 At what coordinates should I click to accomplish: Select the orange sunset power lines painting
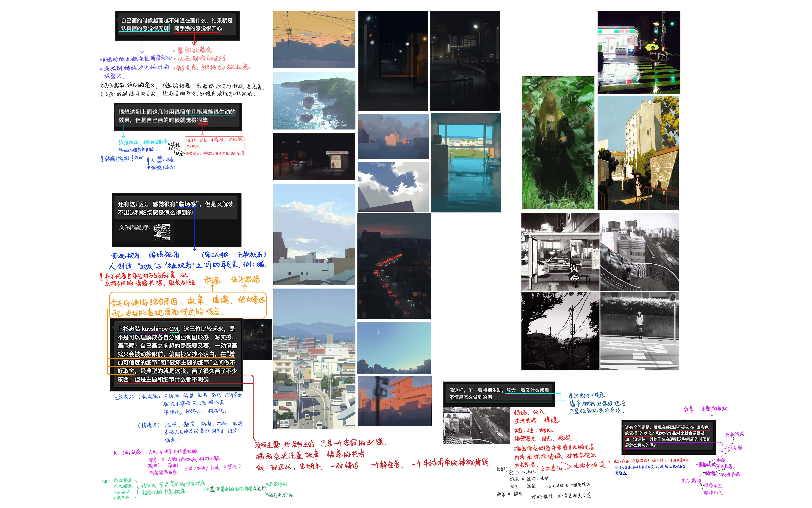coord(314,39)
